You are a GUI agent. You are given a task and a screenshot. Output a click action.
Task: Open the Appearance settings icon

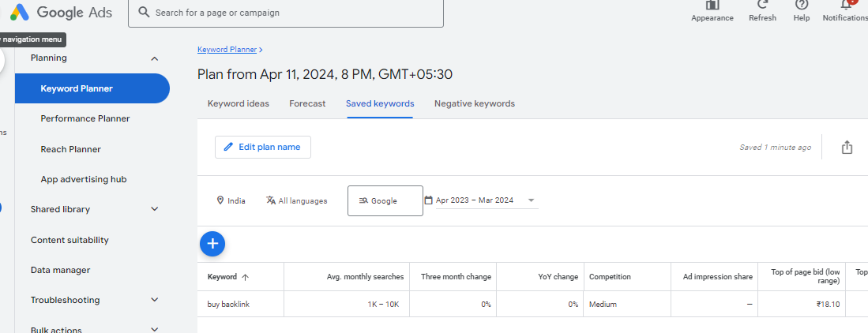(x=712, y=5)
